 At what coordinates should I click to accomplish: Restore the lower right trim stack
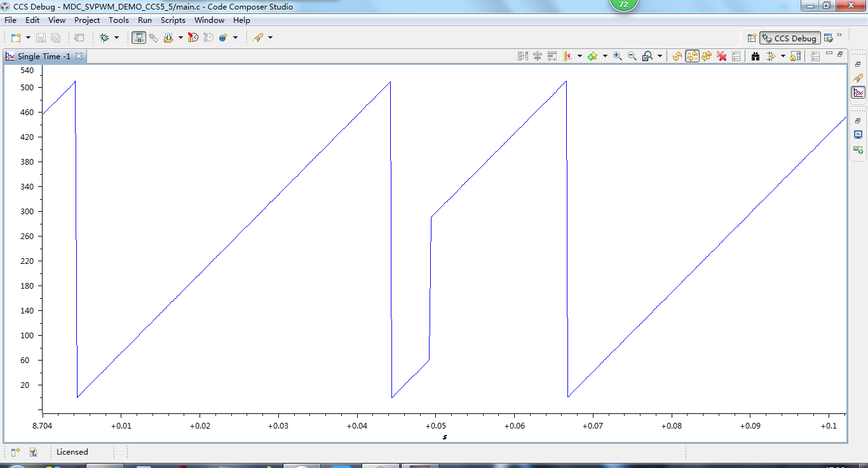[x=858, y=121]
